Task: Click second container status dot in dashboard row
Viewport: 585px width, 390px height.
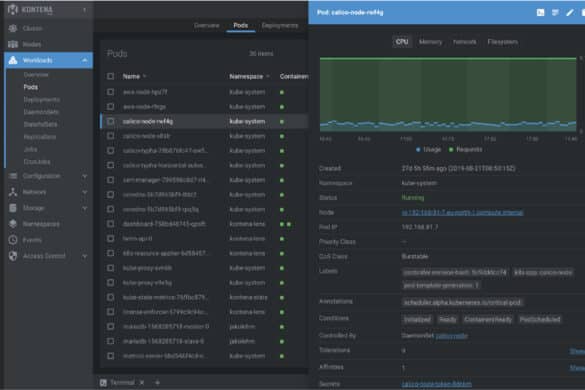Action: pos(289,224)
